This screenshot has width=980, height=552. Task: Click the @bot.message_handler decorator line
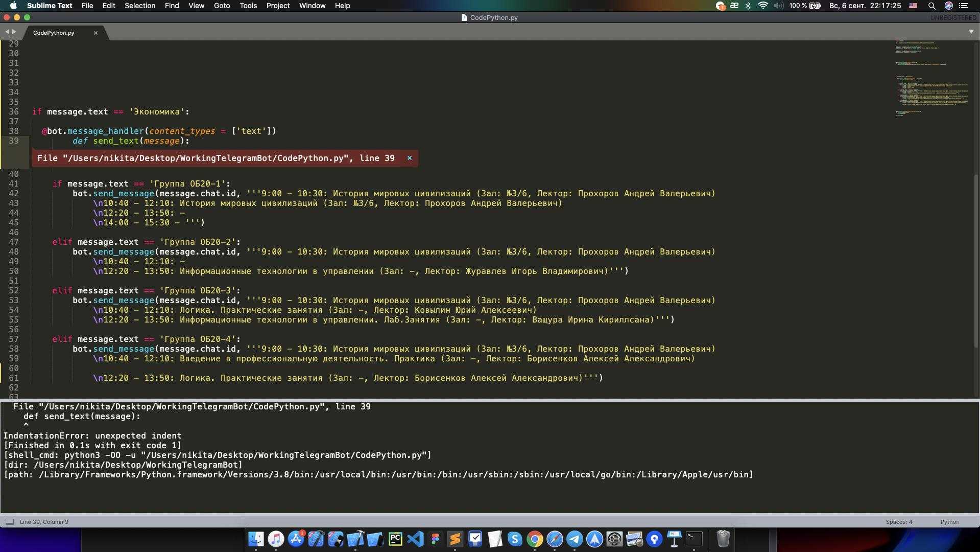(x=159, y=131)
